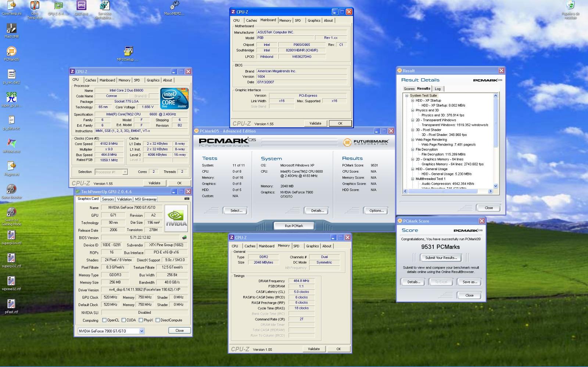
Task: Collapse System Test Suite tree node
Action: (407, 96)
